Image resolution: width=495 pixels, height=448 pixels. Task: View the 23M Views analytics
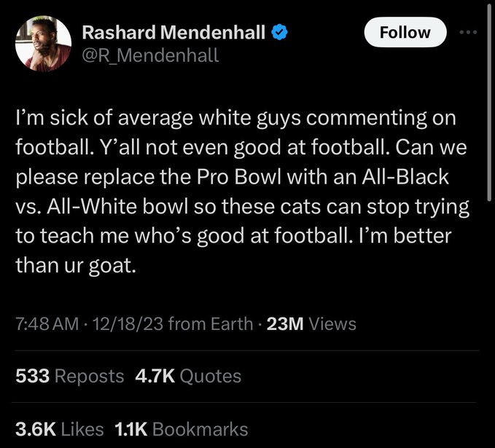tap(312, 324)
